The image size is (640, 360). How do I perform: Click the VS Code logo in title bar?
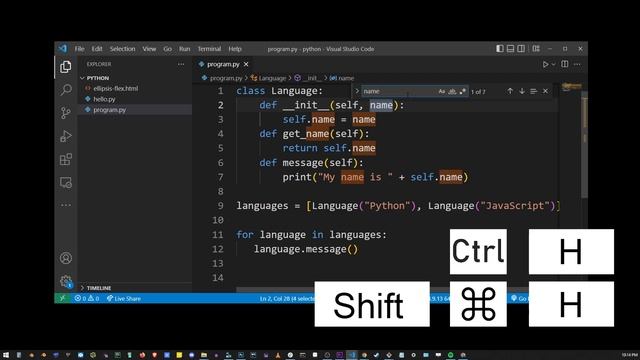click(x=62, y=49)
